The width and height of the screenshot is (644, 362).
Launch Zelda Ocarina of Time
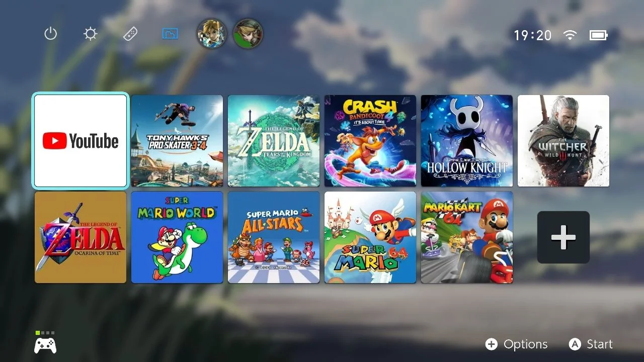pos(80,237)
